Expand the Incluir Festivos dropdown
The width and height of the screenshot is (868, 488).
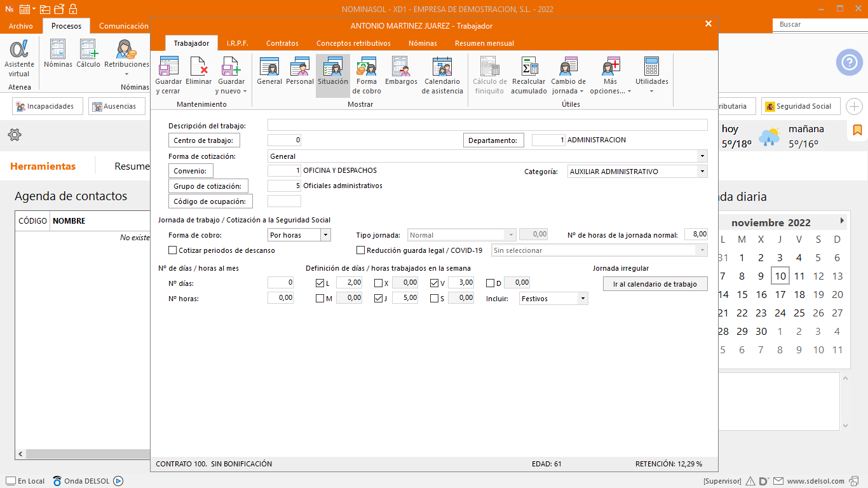pyautogui.click(x=582, y=299)
